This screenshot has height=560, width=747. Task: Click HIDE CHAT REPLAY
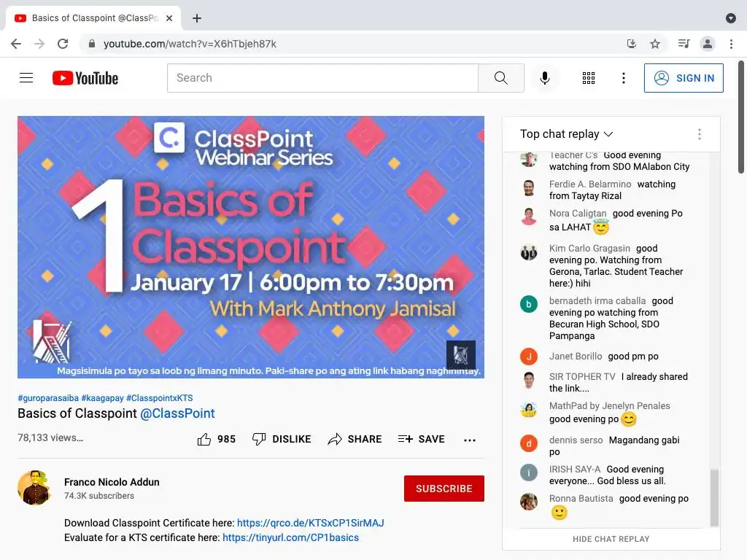pyautogui.click(x=611, y=539)
